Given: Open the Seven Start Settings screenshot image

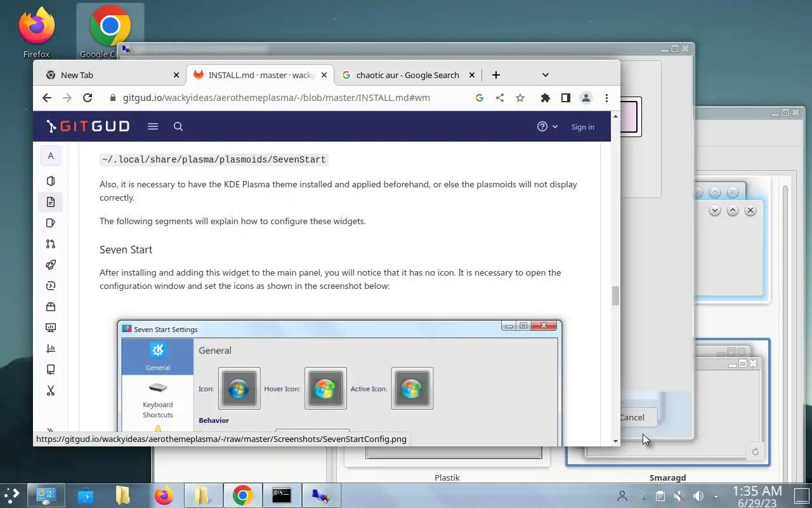Looking at the screenshot, I should (x=339, y=383).
